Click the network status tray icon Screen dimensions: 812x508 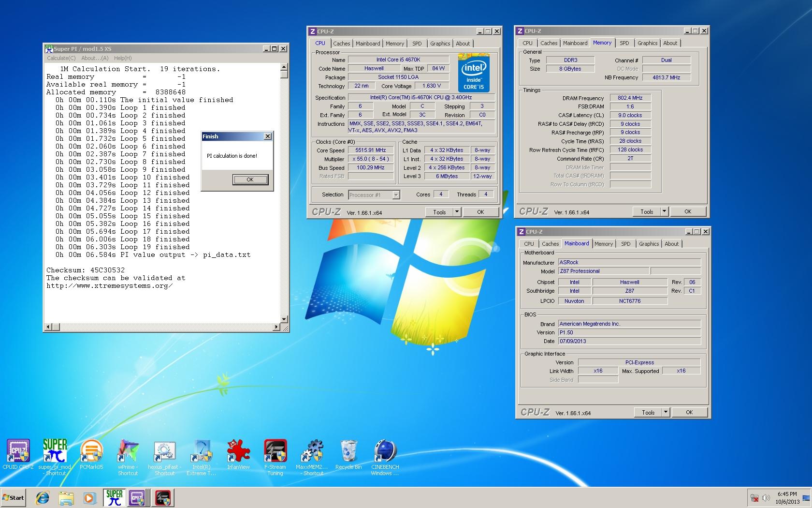(x=754, y=498)
